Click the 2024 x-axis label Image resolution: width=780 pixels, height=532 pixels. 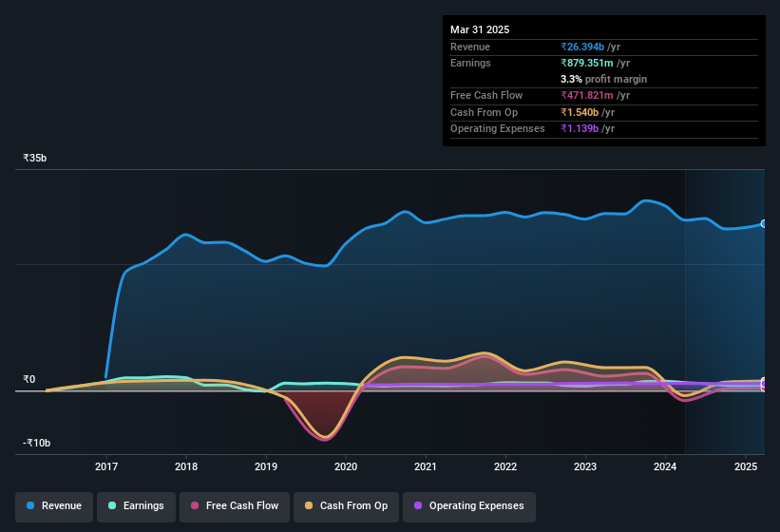pyautogui.click(x=665, y=466)
